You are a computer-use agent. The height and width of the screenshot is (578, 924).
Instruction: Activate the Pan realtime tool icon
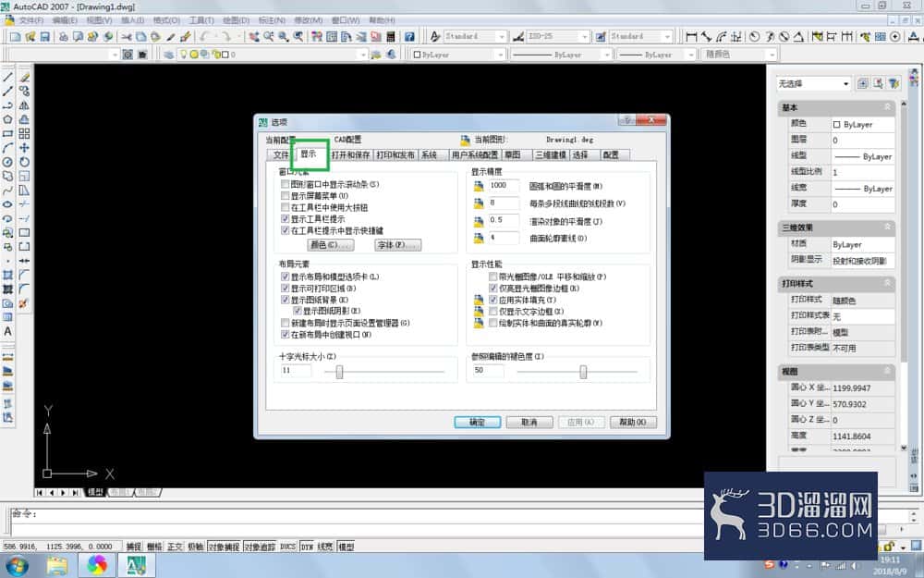[254, 37]
